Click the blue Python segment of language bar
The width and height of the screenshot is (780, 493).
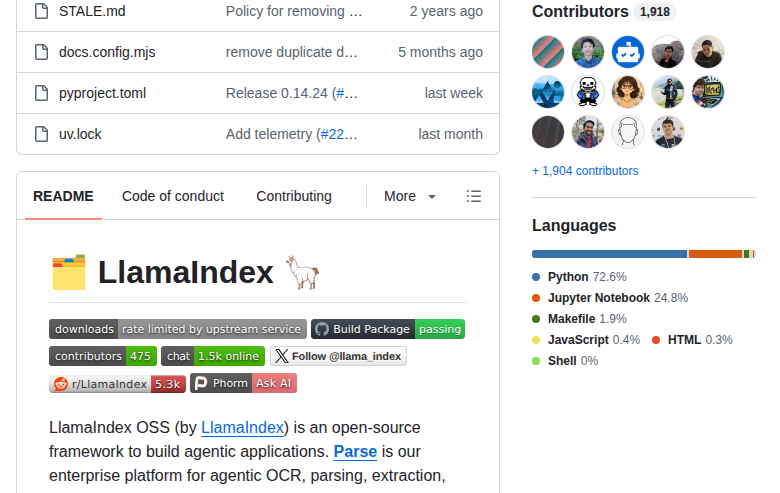609,254
